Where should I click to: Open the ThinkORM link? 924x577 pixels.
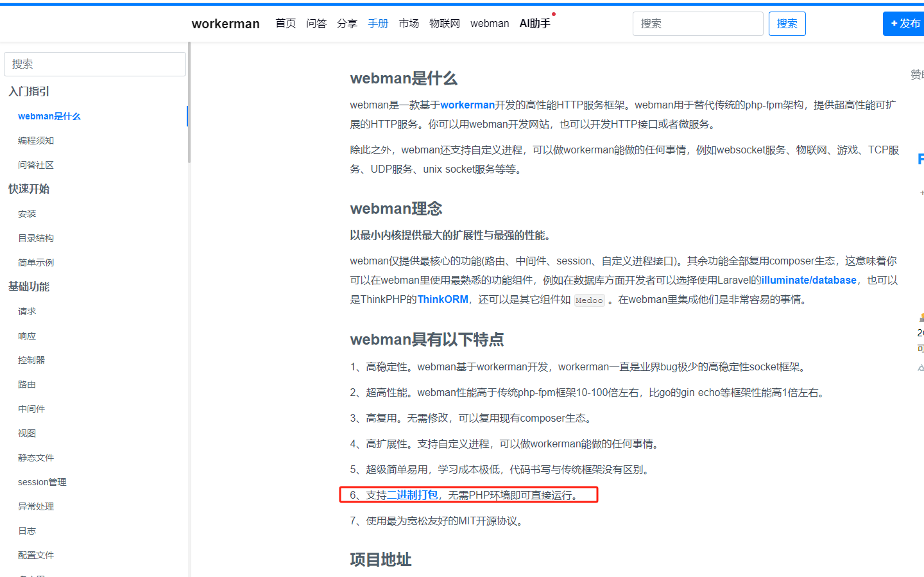443,299
